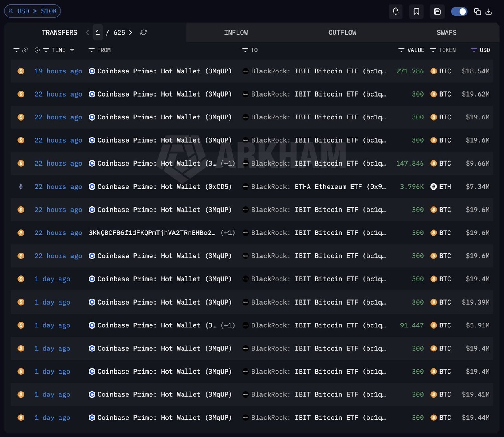Expand (+1) beside the 3KkQBCFB6f1d address
This screenshot has height=437, width=504.
tap(228, 233)
